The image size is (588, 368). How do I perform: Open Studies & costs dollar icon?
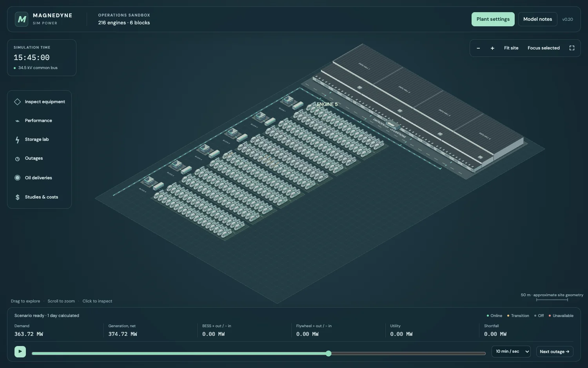(17, 197)
